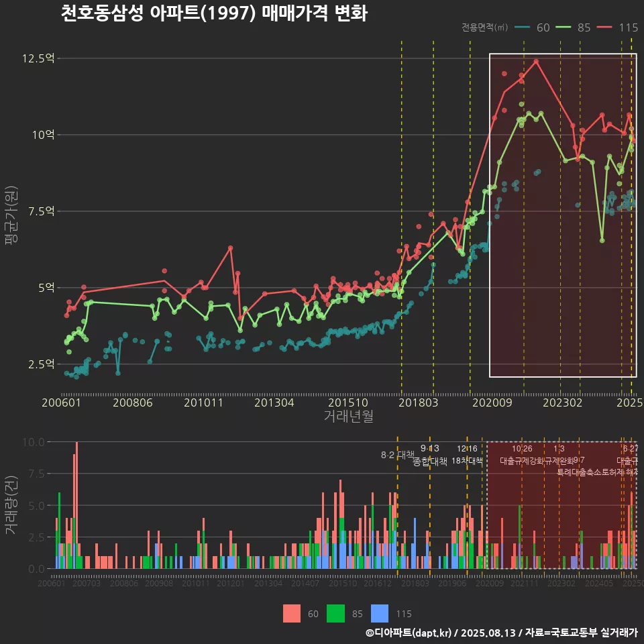The width and height of the screenshot is (644, 644).
Task: Click the 200908 label on the volume chart axis
Action: coord(159,583)
